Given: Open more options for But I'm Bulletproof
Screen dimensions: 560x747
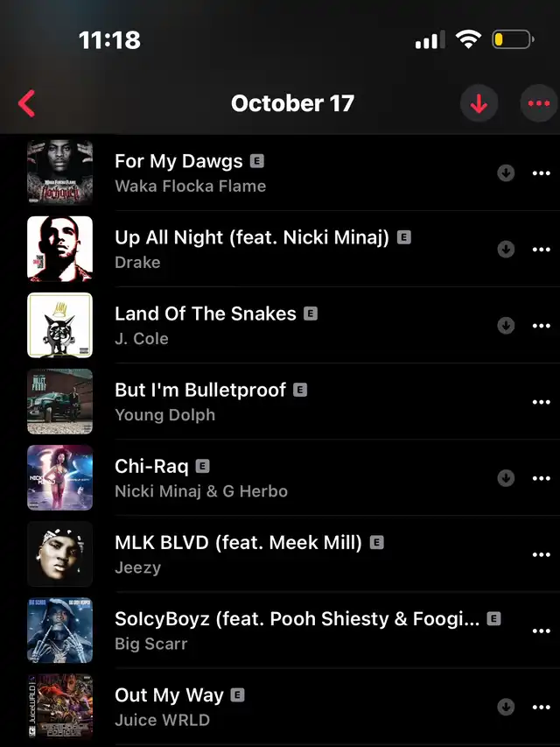Looking at the screenshot, I should tap(541, 402).
